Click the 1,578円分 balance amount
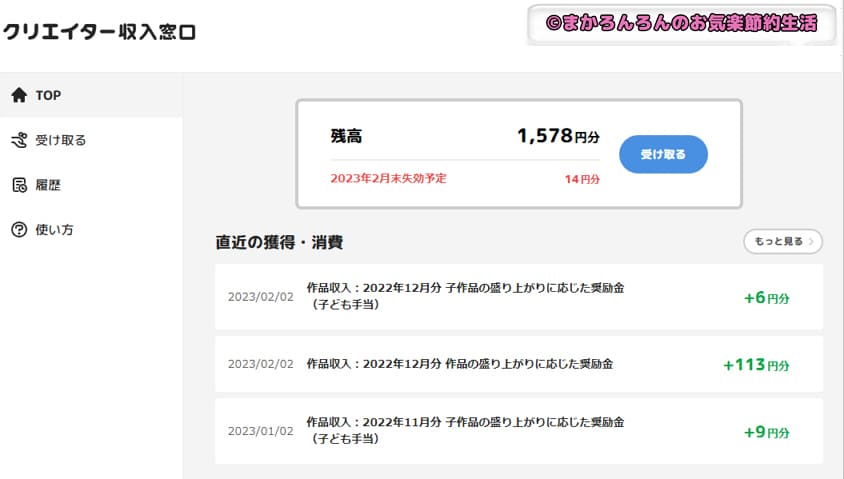Screen dimensions: 844x479 pos(558,136)
